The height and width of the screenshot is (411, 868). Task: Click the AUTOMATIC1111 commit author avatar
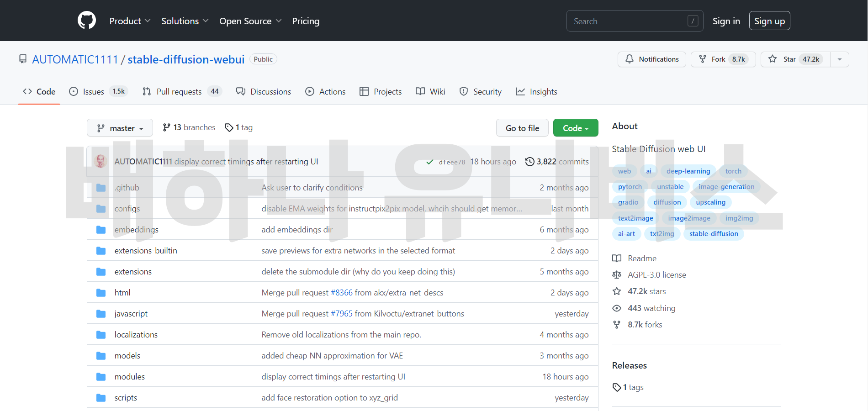[x=101, y=161]
